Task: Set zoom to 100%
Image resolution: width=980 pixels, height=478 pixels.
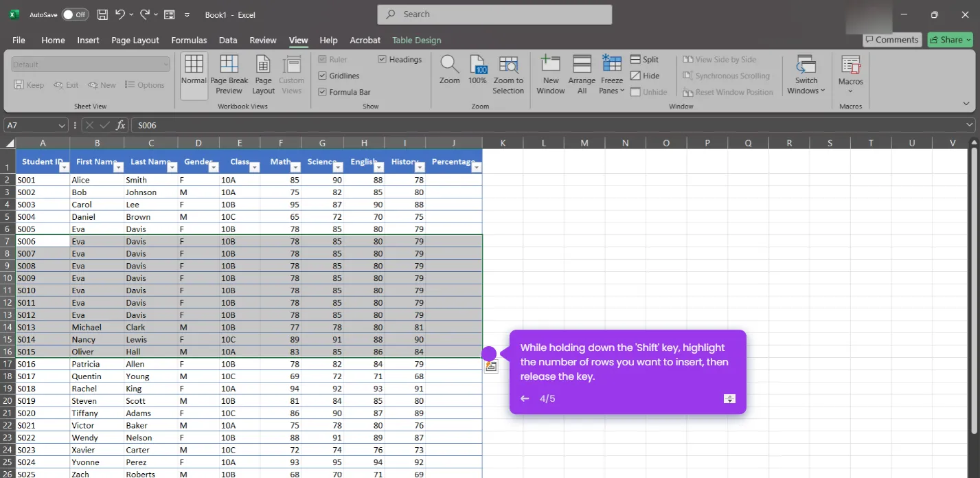Action: (x=477, y=69)
